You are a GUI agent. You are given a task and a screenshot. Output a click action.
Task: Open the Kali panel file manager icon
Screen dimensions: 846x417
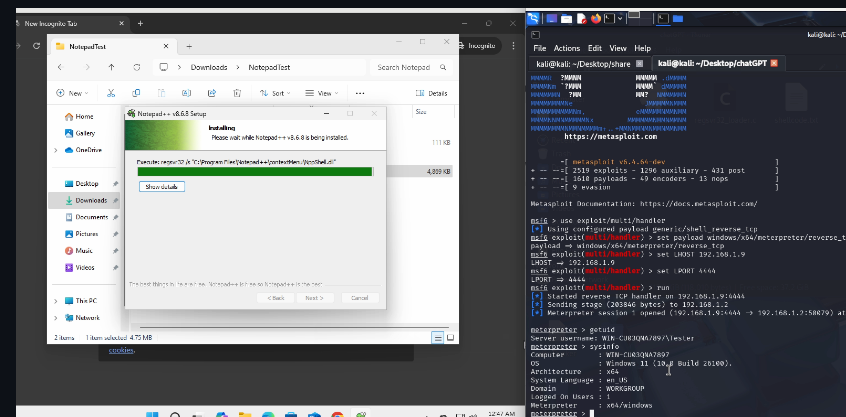pyautogui.click(x=566, y=19)
